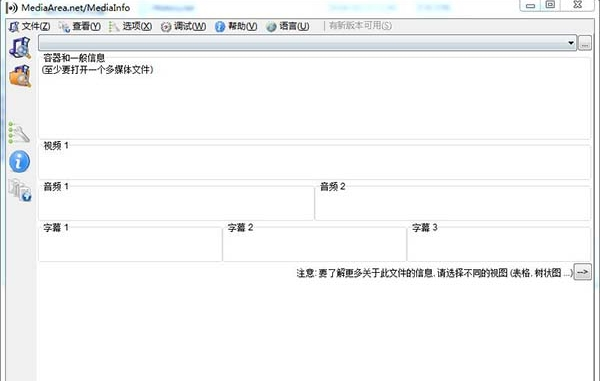Click the 字幕 1 section label
The height and width of the screenshot is (381, 600).
pos(56,228)
